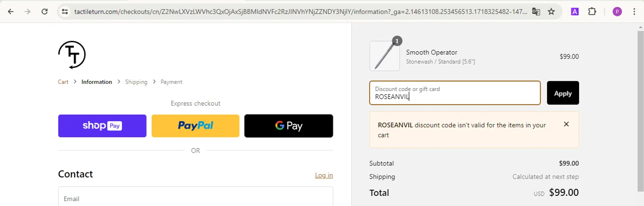Apply the discount code

pos(563,93)
